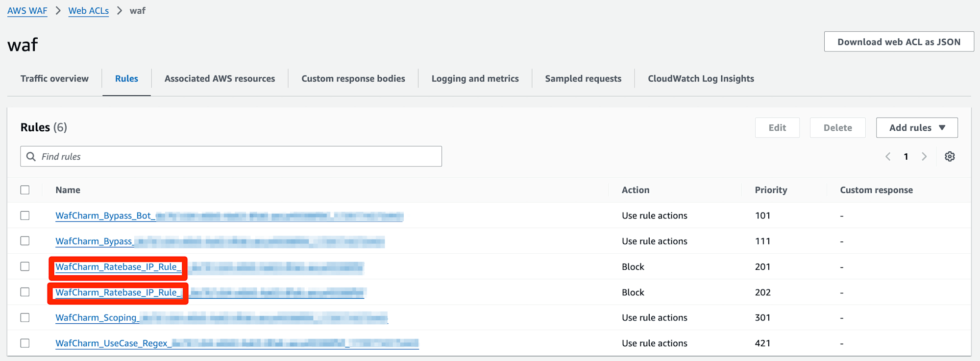Open the WafCharm_Scoping rule link
This screenshot has height=361, width=980.
[221, 318]
